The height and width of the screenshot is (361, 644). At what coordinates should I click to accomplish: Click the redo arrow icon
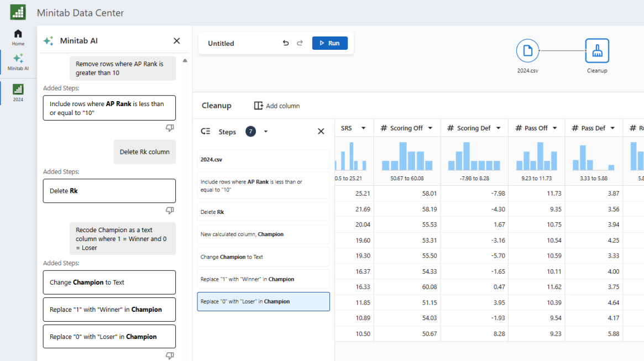[x=300, y=43]
